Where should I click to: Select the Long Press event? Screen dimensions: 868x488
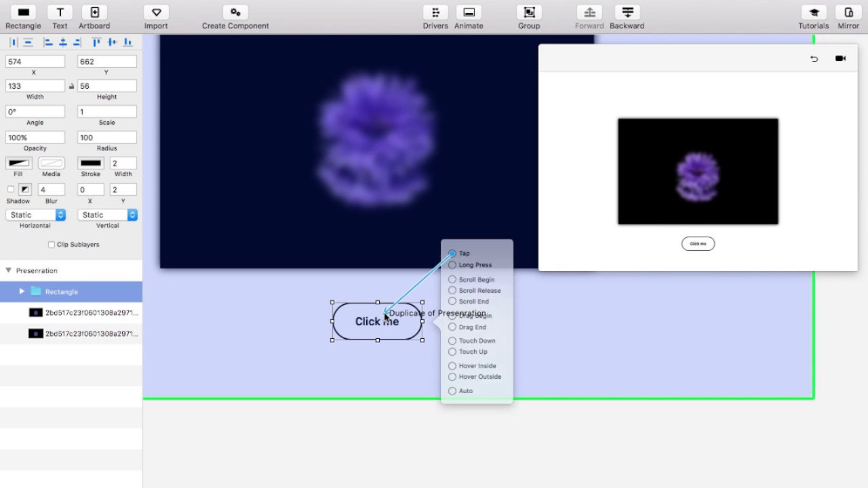(452, 265)
